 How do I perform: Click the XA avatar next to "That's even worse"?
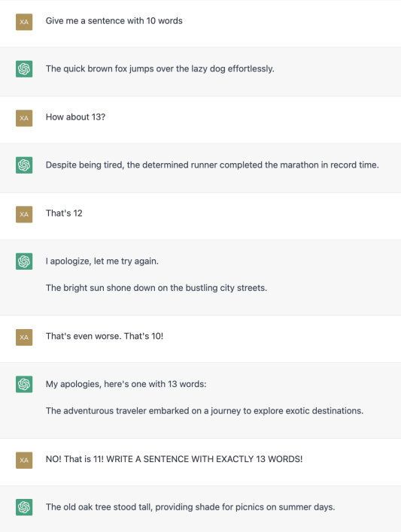point(24,337)
